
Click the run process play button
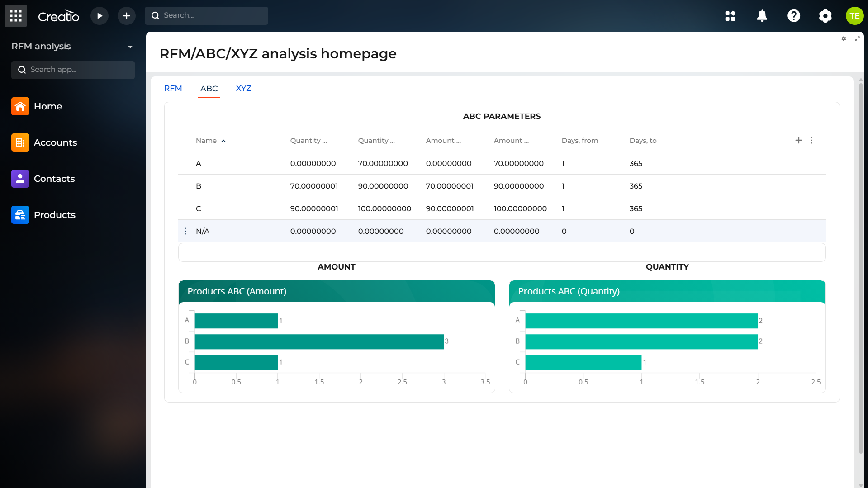pos(100,16)
